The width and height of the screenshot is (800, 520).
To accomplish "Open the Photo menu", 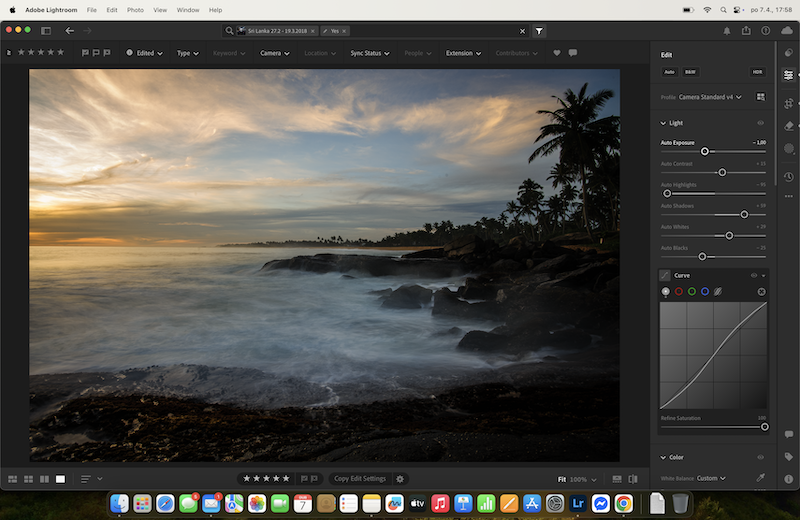I will point(135,10).
